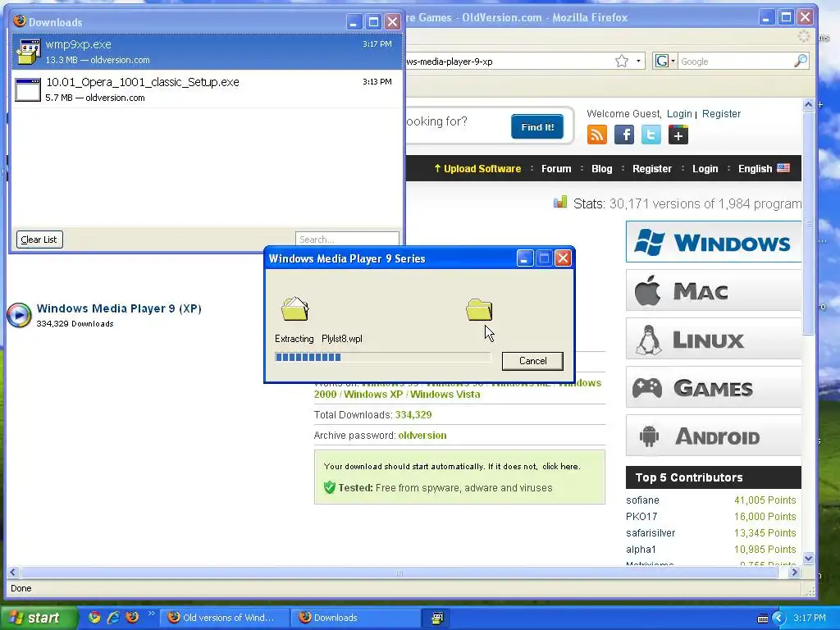Open Register in the black nav bar
This screenshot has height=630, width=840.
(652, 168)
